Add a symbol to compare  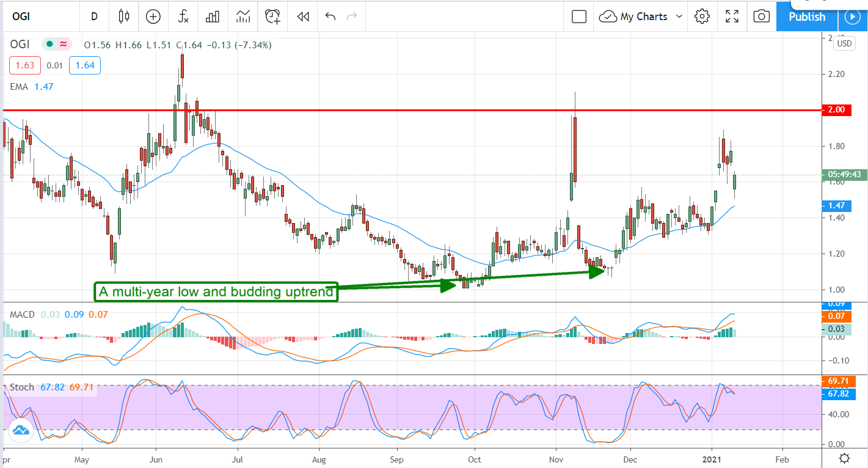click(x=153, y=16)
